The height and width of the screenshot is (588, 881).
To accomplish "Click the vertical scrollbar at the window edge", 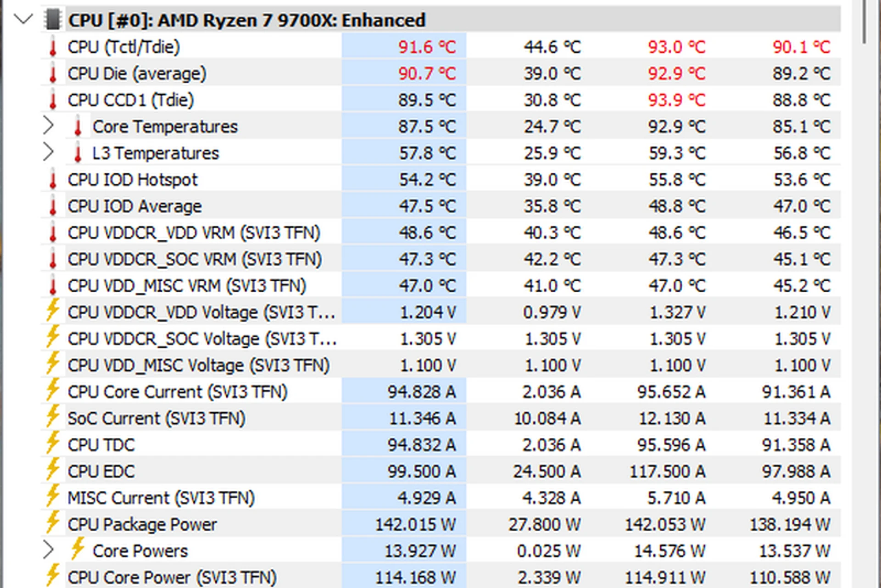I will coord(864,22).
